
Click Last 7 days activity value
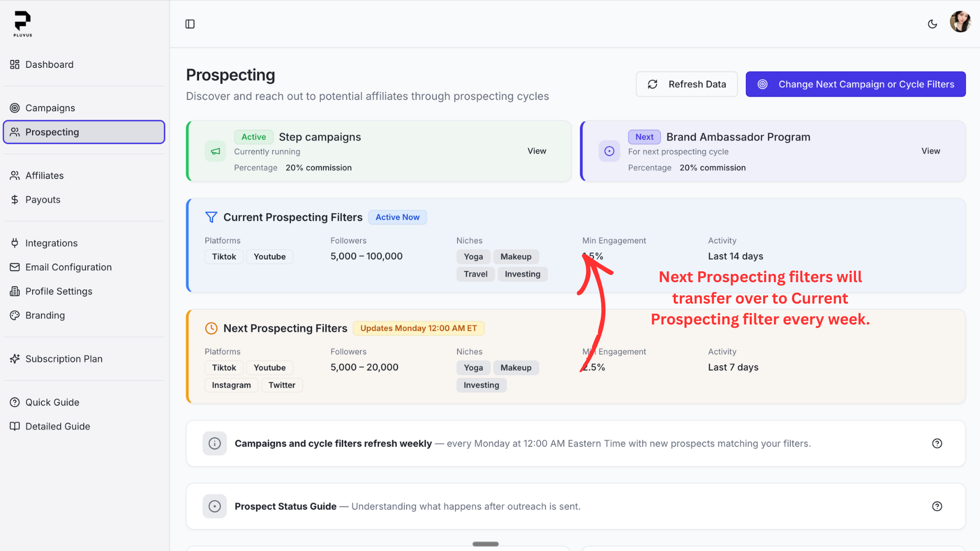(733, 367)
